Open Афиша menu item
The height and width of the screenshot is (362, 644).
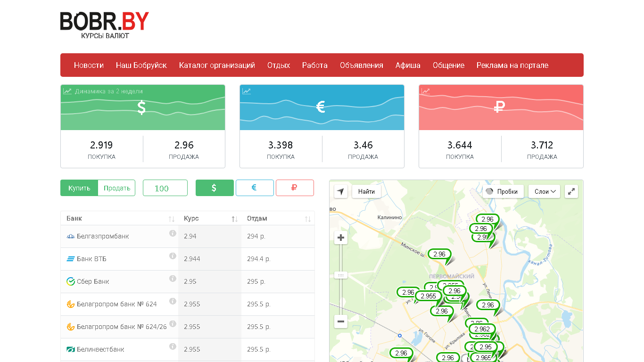coord(408,65)
